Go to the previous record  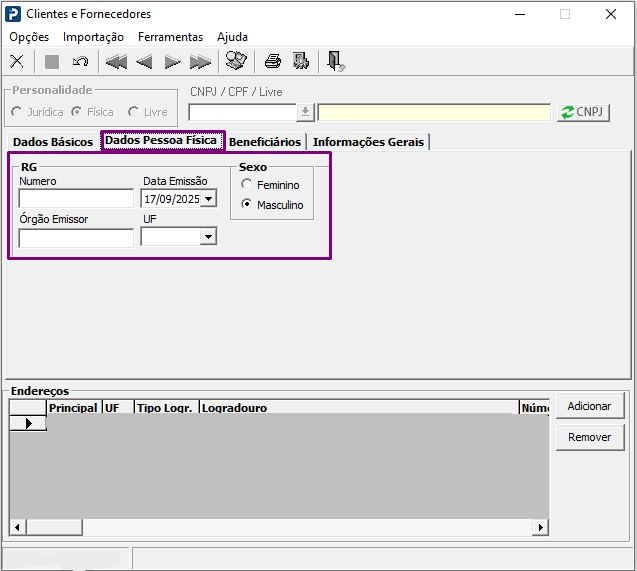(144, 62)
